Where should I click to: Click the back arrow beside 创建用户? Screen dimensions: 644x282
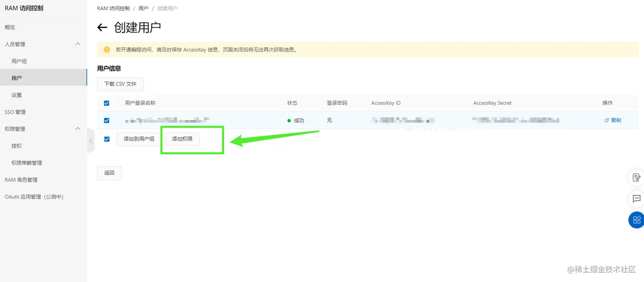pyautogui.click(x=102, y=28)
